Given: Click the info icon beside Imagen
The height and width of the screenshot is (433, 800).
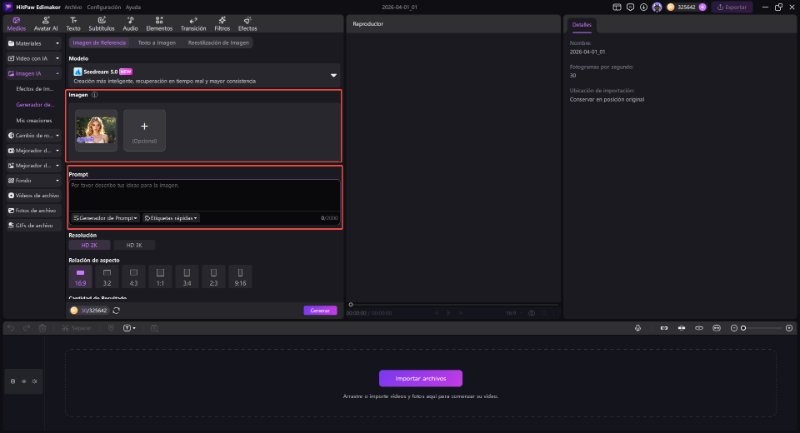Looking at the screenshot, I should [x=94, y=96].
